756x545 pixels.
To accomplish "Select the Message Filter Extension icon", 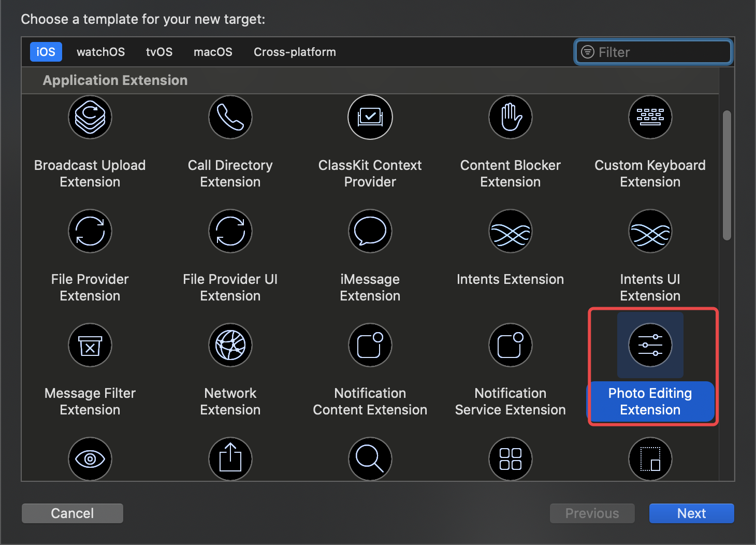I will [x=90, y=345].
